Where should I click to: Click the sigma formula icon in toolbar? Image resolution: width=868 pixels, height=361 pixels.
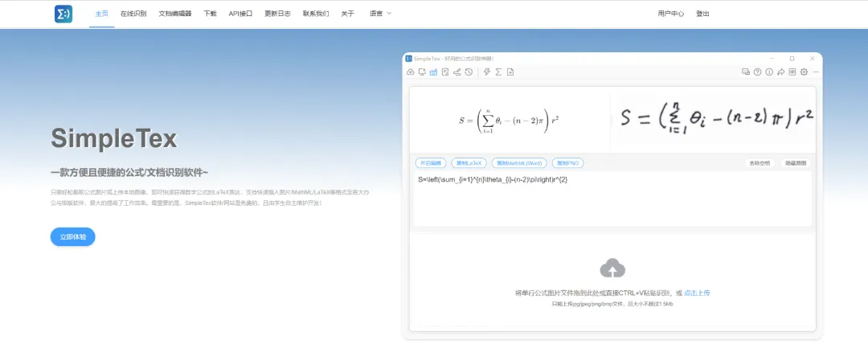coord(498,72)
